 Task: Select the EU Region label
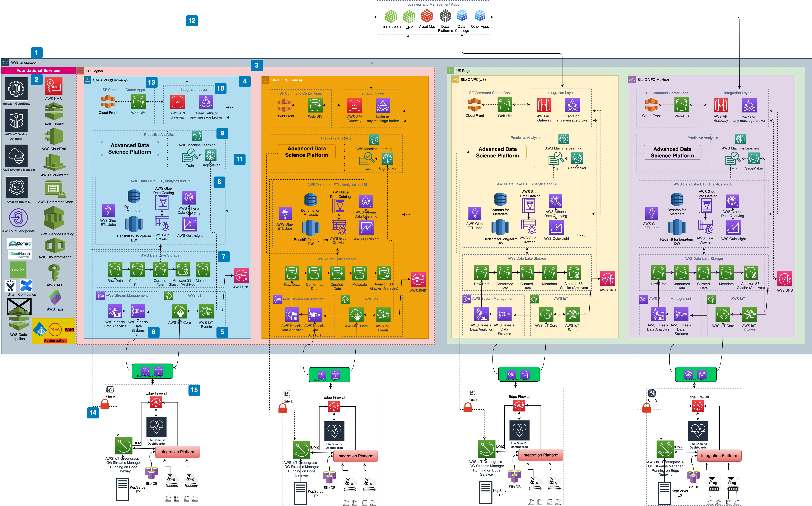click(x=94, y=71)
